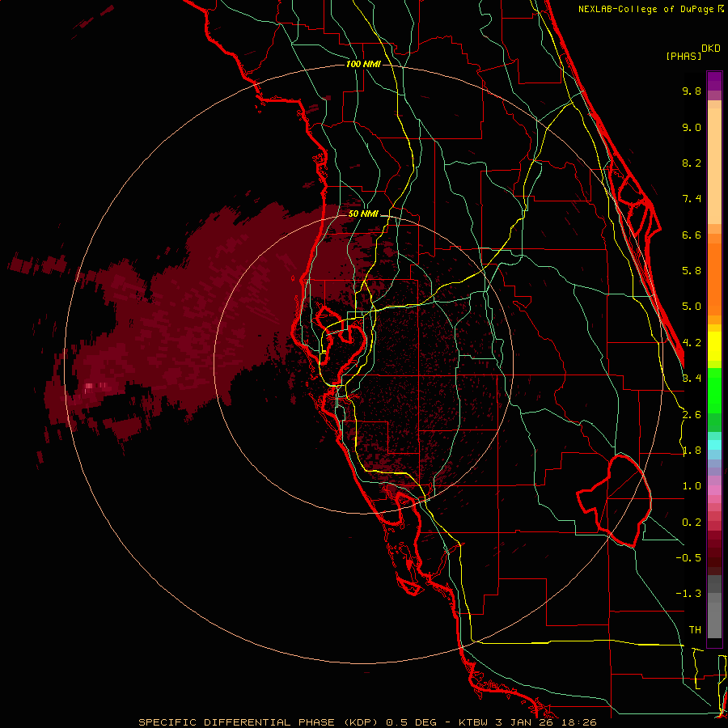Click the 9.0 scale value
This screenshot has height=728, width=728.
(x=692, y=127)
